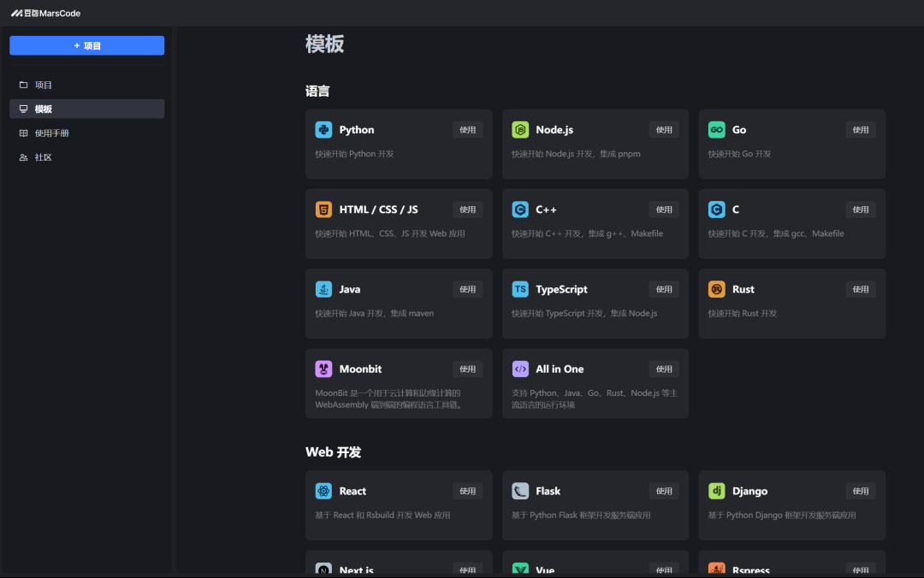Click the description 快速开始 Python 开发
Screen dimensions: 924x578
[354, 154]
